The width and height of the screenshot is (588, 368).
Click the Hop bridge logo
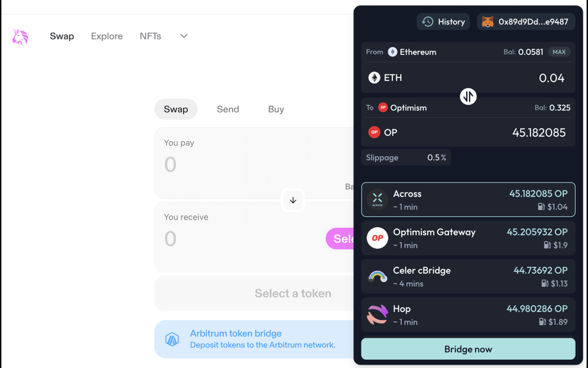tap(378, 315)
